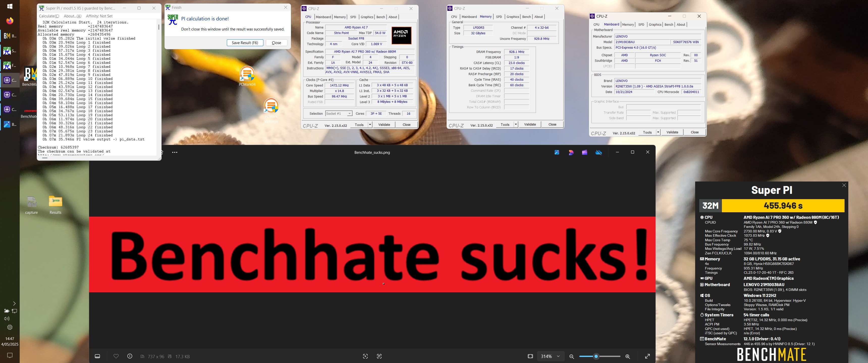The image size is (868, 363).
Task: Open the capture desktop shortcut
Action: (31, 205)
